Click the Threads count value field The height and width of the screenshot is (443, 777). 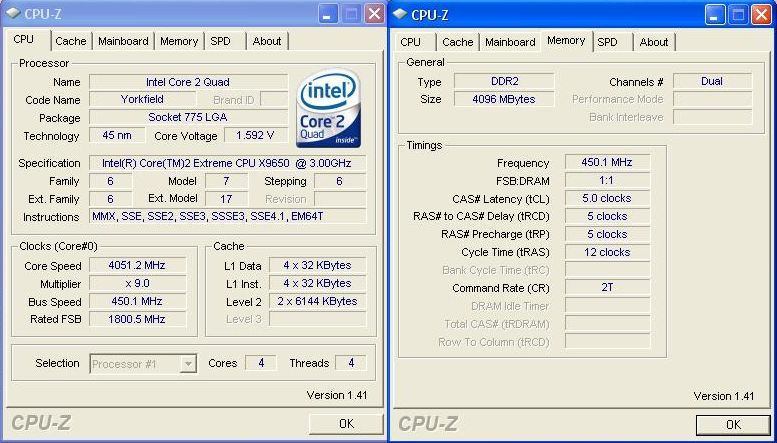pyautogui.click(x=351, y=363)
